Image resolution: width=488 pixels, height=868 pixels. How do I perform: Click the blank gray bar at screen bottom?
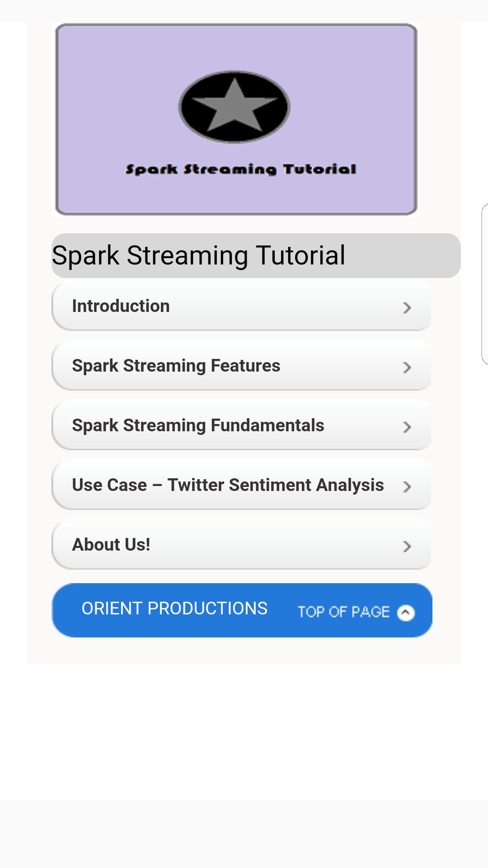[x=244, y=834]
